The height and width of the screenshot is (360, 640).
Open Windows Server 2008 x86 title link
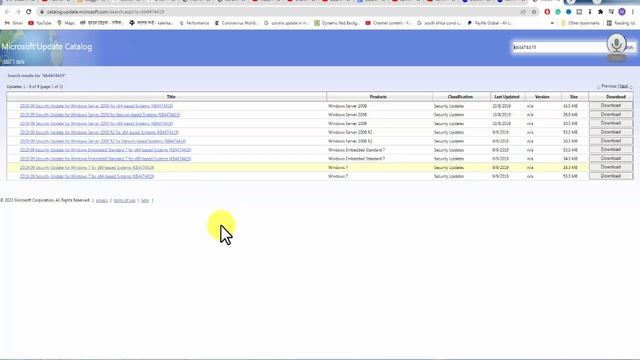pyautogui.click(x=96, y=124)
